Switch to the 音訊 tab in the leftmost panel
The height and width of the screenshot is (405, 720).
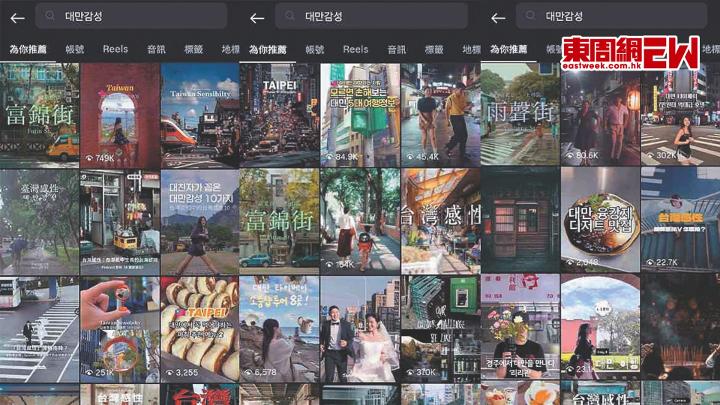[156, 48]
